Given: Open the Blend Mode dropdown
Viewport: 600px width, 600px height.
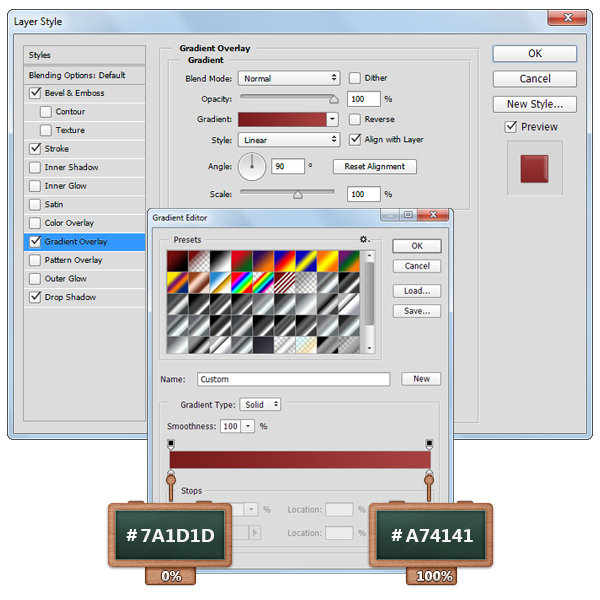Looking at the screenshot, I should click(290, 79).
